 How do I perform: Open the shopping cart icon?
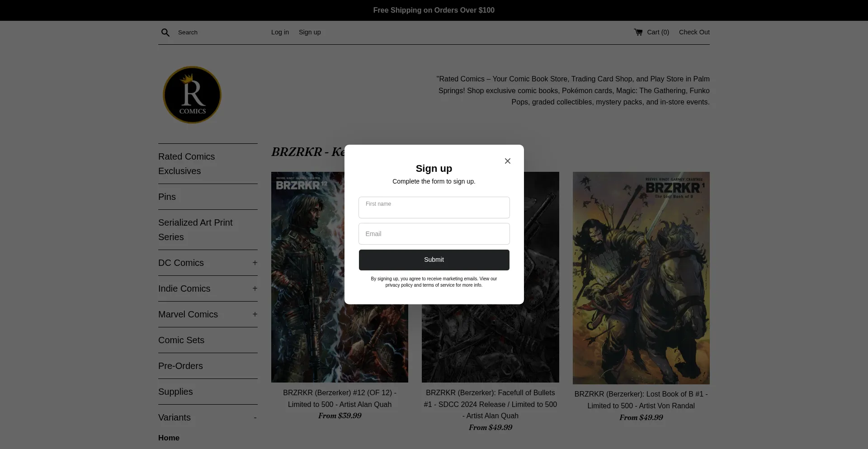pos(638,32)
